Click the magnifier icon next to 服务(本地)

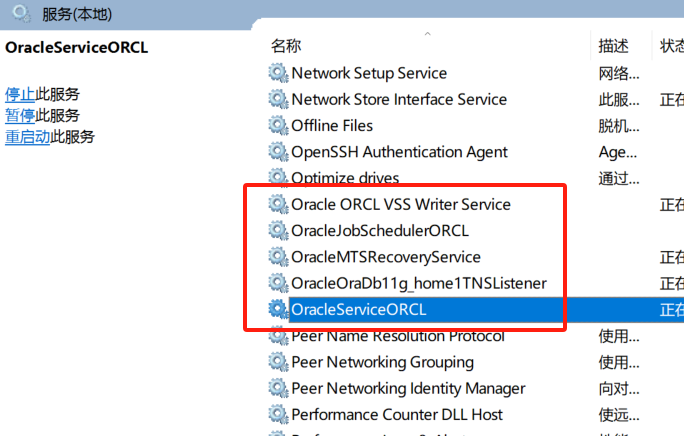click(x=20, y=15)
